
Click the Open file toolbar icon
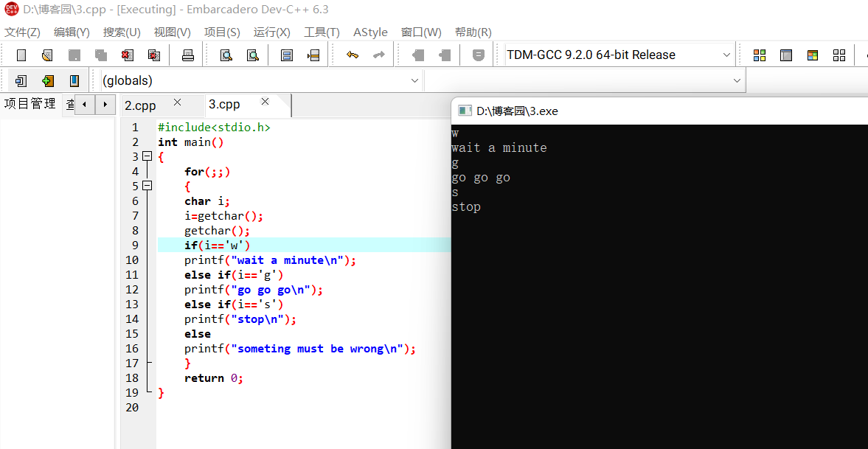(x=48, y=55)
